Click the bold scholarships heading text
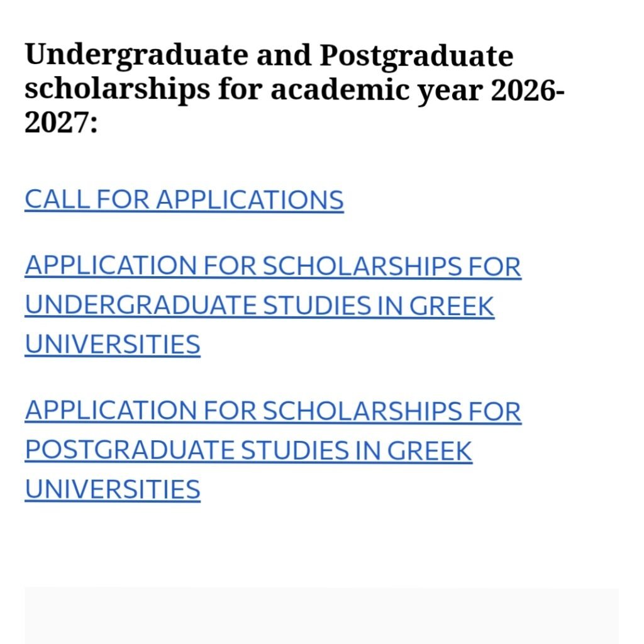The image size is (644, 644). pos(294,88)
